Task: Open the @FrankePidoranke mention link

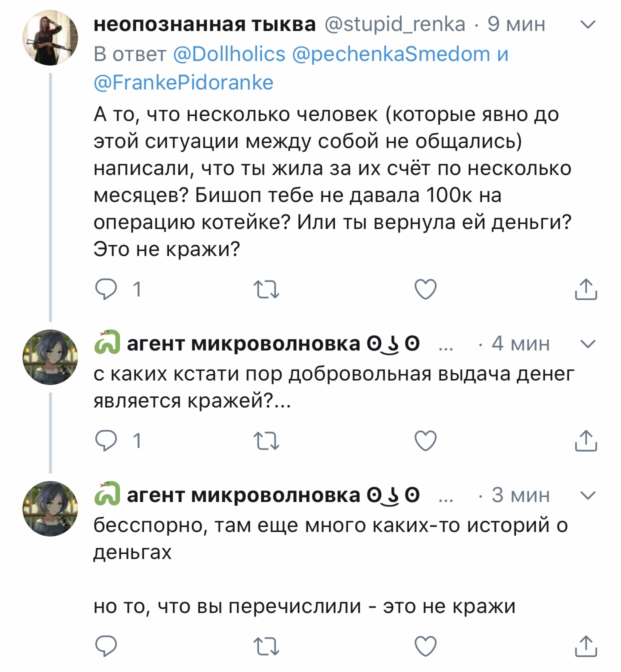Action: click(x=183, y=82)
